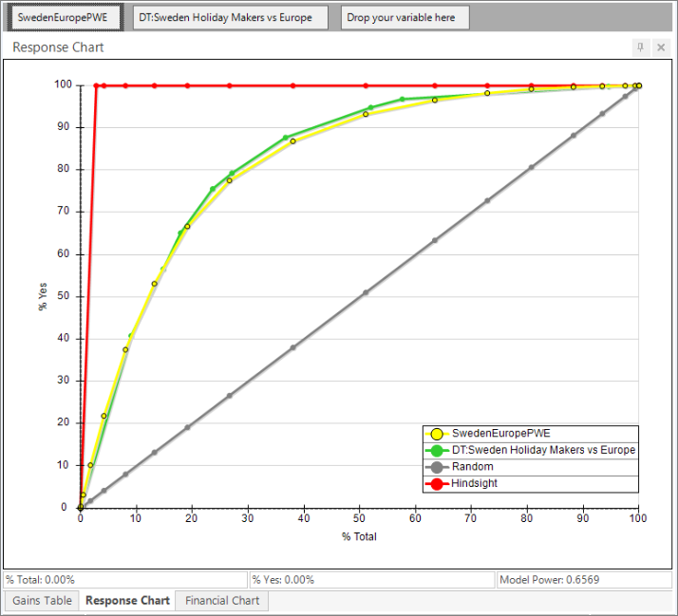Click the % Yes axis title
This screenshot has height=616, width=678.
tap(43, 296)
